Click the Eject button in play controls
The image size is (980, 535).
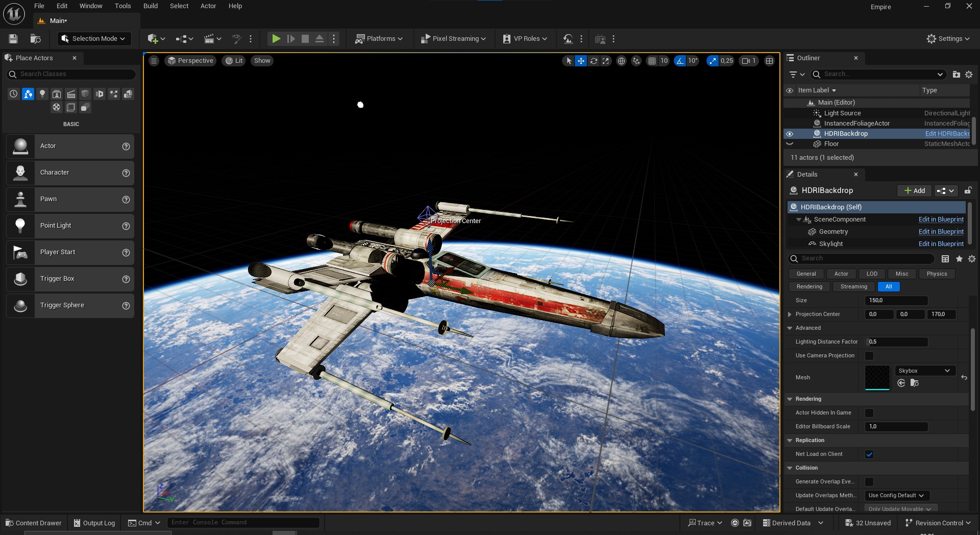coord(320,39)
